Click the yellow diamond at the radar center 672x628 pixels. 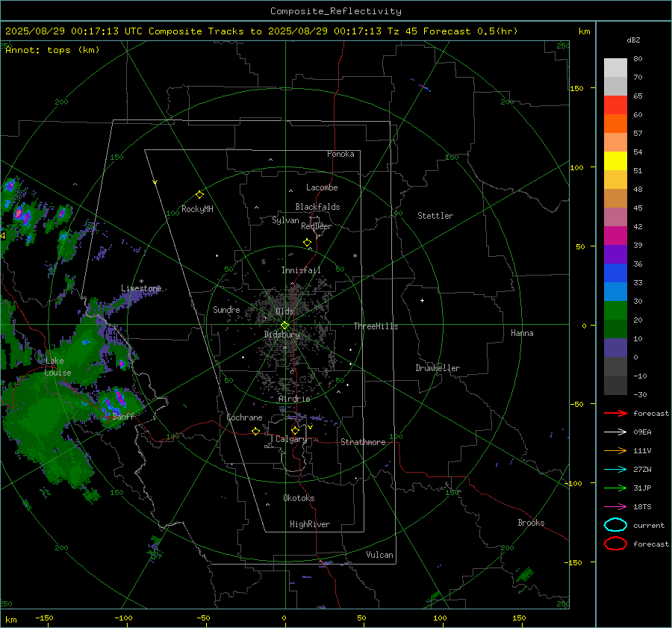coord(284,326)
